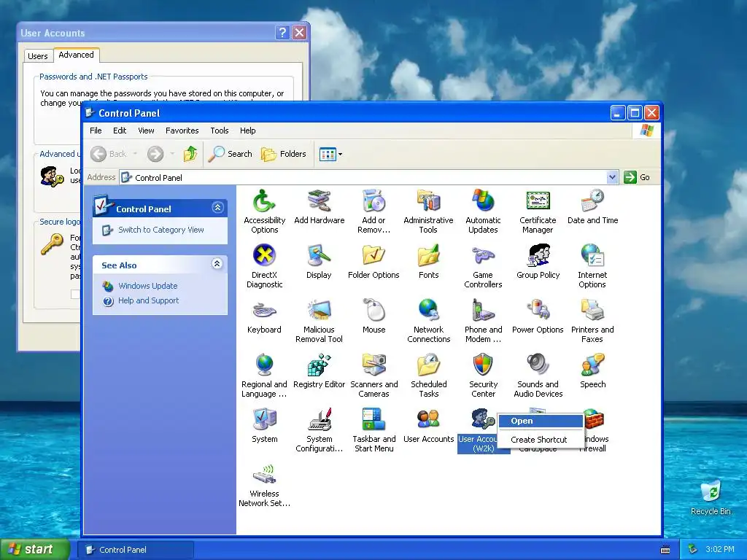
Task: Select the Recycle Bin desktop icon
Action: [711, 497]
